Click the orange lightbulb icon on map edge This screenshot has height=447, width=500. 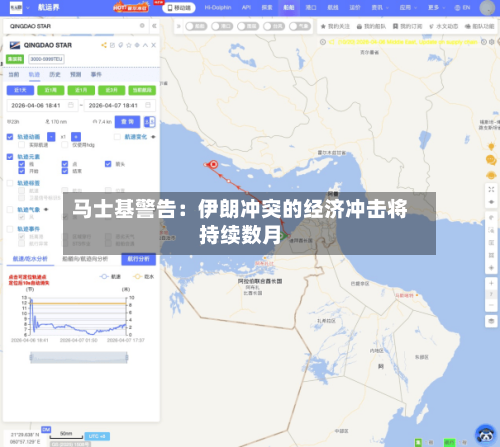[491, 146]
